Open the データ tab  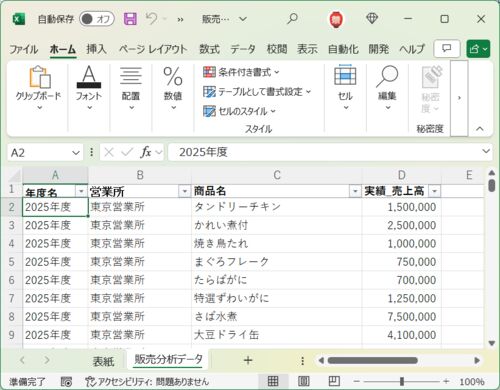click(x=243, y=49)
